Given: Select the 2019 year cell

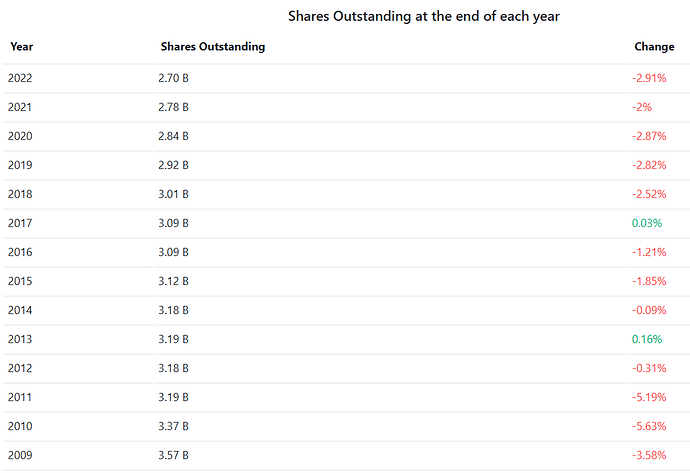Looking at the screenshot, I should (x=20, y=165).
